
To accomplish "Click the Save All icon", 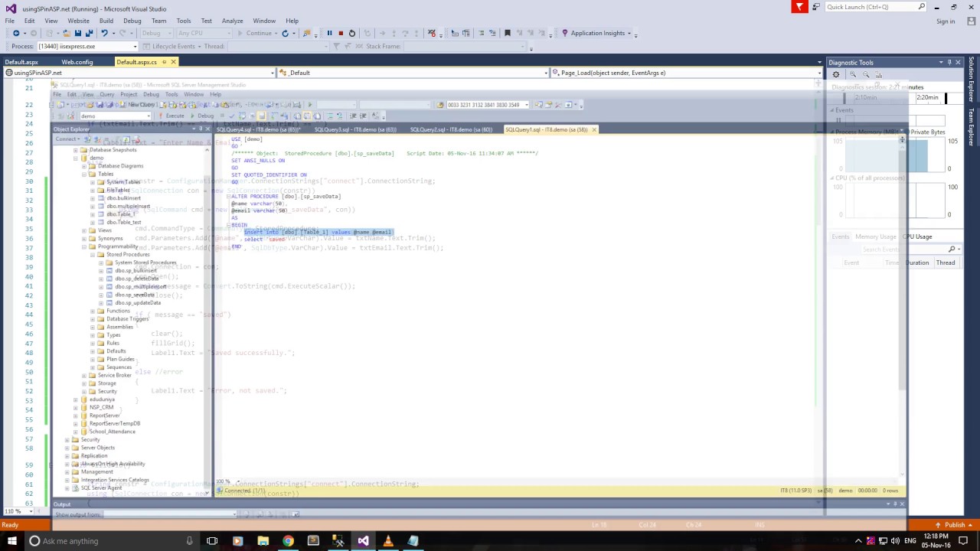I will tap(89, 33).
